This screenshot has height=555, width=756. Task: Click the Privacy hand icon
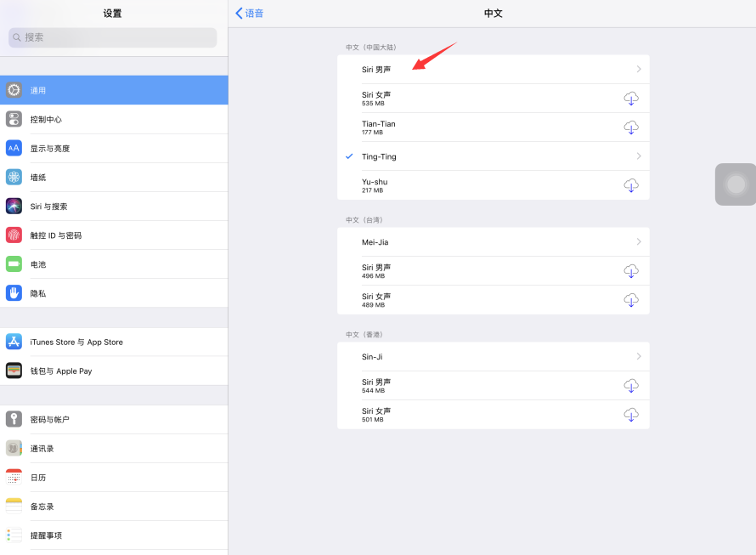(14, 293)
